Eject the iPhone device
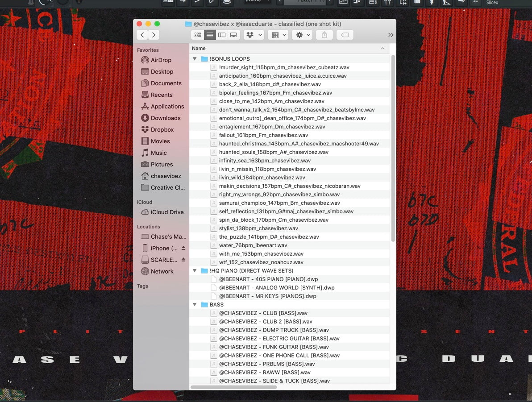Viewport: 532px width, 402px height. click(183, 248)
